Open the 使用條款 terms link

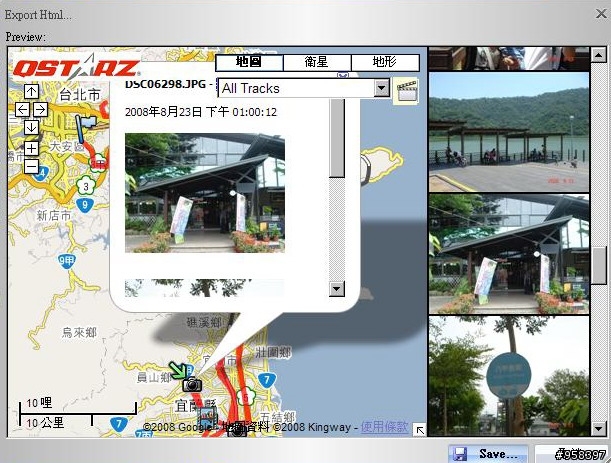pyautogui.click(x=384, y=427)
